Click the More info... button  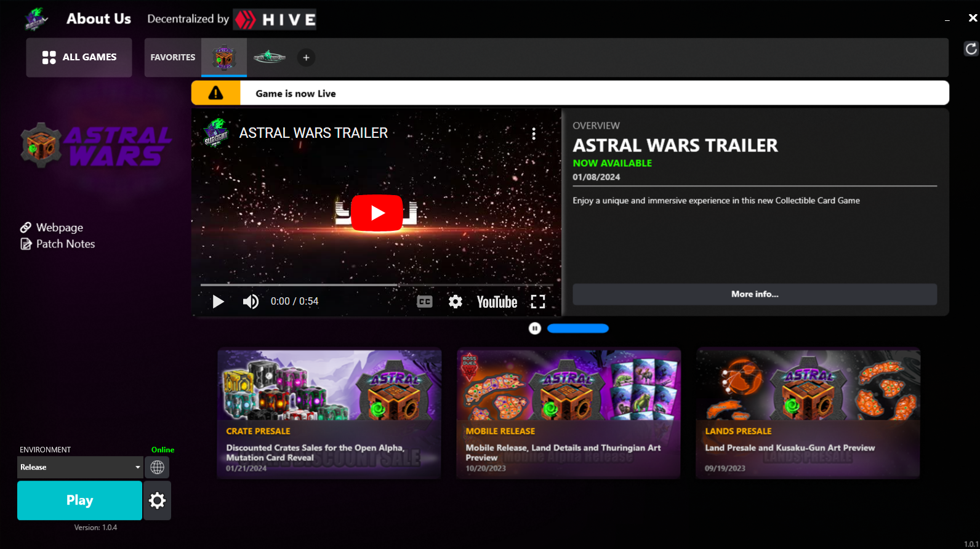[x=755, y=294]
